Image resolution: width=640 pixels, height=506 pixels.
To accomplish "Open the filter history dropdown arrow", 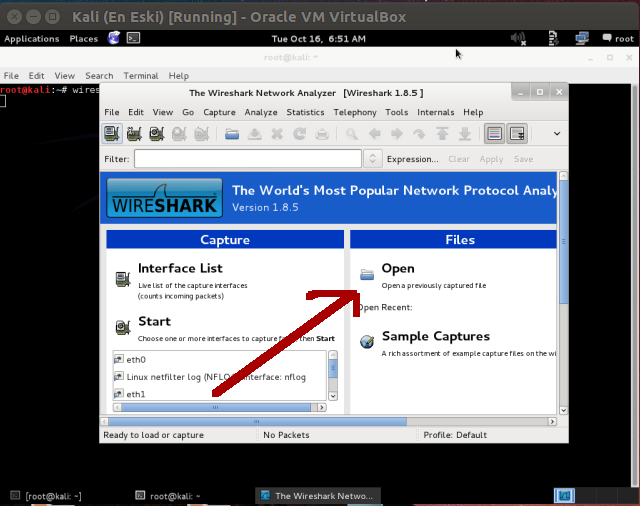I will 372,159.
